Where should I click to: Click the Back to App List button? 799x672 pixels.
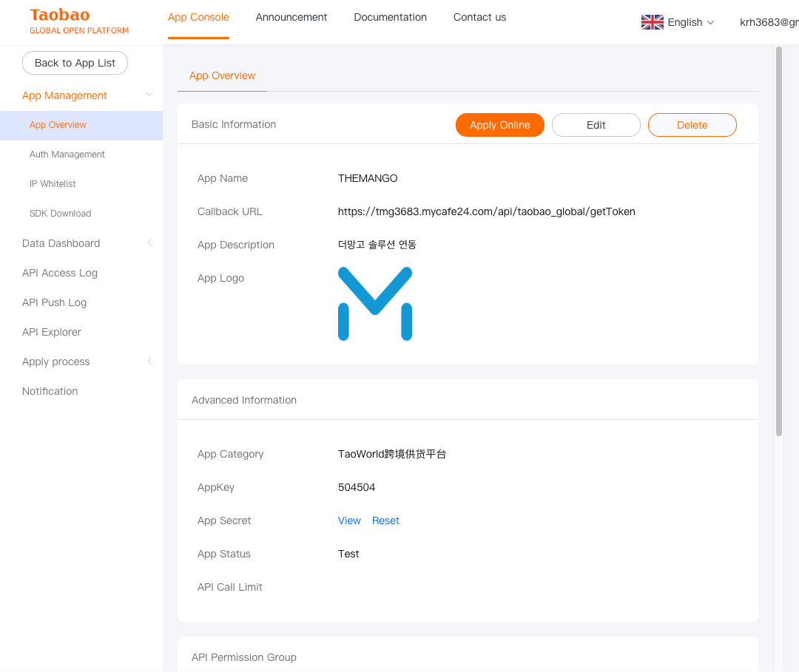coord(75,63)
